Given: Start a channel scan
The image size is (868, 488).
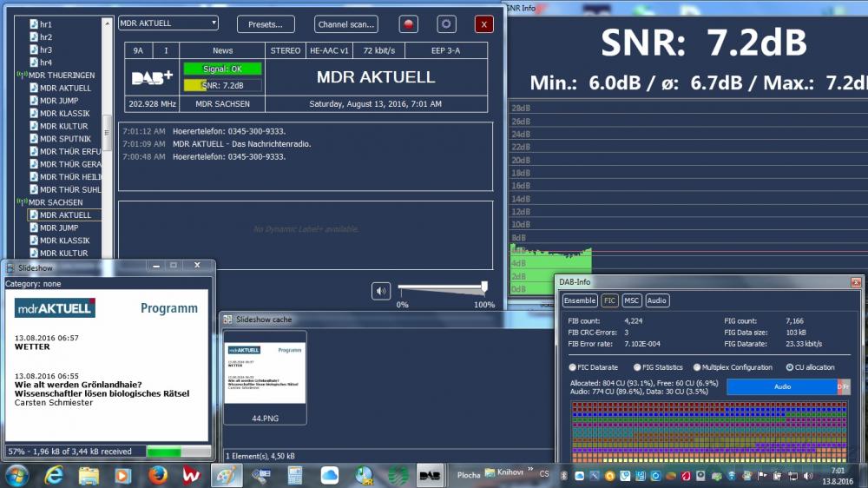Looking at the screenshot, I should tap(346, 24).
